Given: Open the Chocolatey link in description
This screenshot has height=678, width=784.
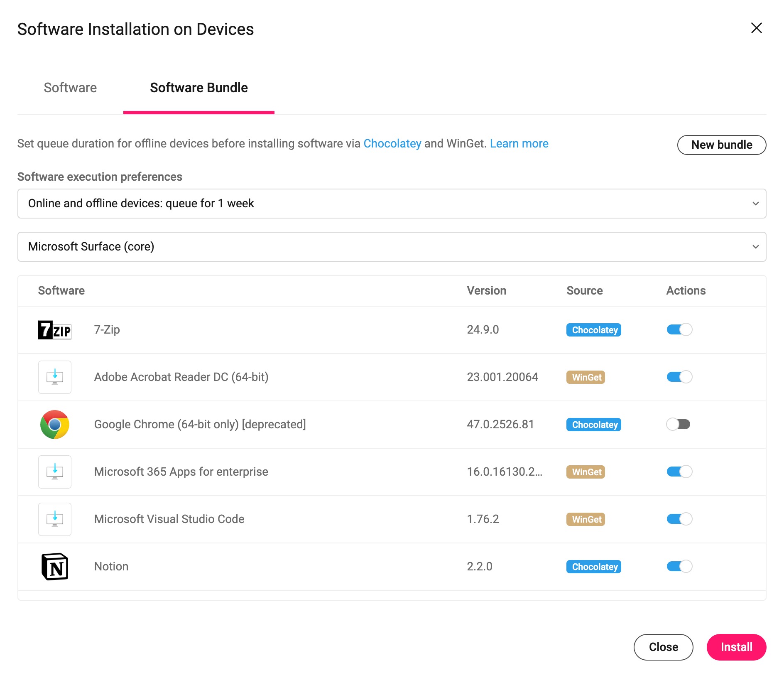Looking at the screenshot, I should point(392,144).
